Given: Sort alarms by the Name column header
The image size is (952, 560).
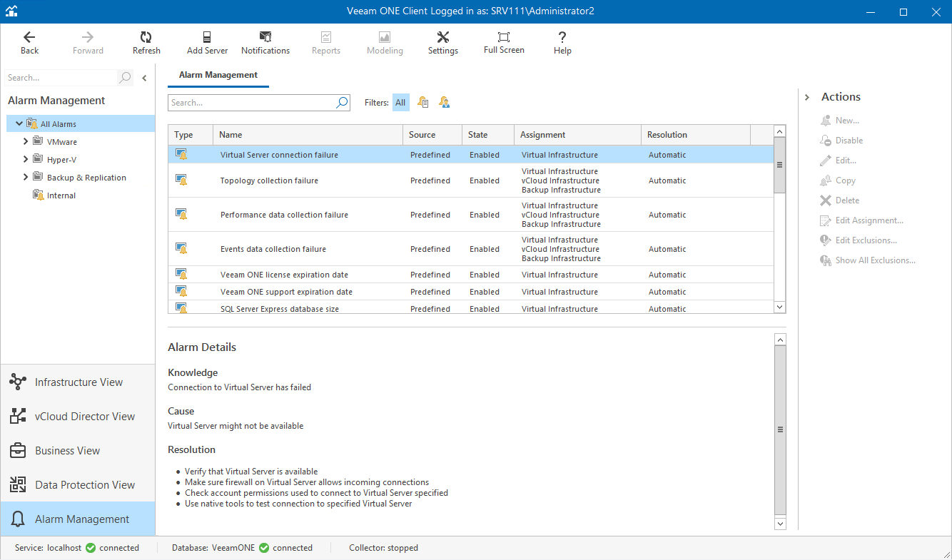Looking at the screenshot, I should point(307,135).
